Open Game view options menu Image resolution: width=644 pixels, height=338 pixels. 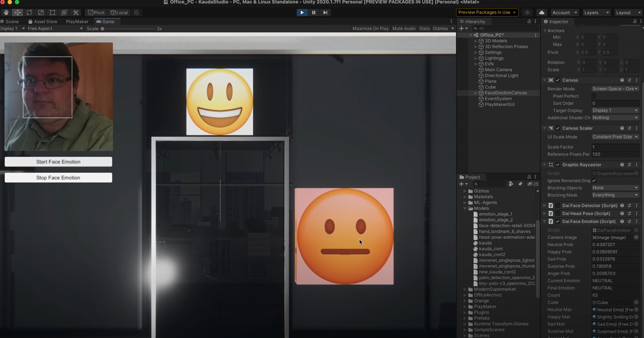coord(451,22)
